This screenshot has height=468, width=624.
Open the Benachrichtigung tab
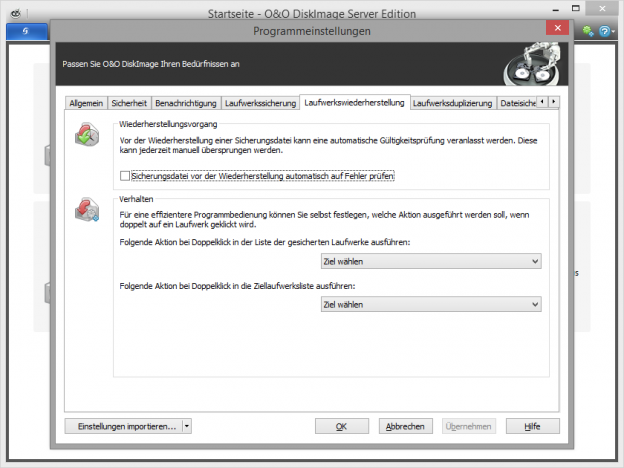(x=185, y=103)
